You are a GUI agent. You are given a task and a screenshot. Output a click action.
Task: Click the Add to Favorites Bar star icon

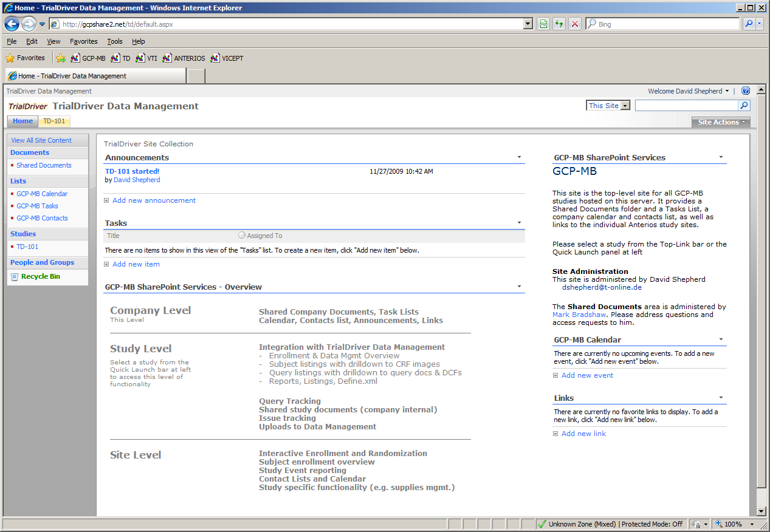coord(61,58)
